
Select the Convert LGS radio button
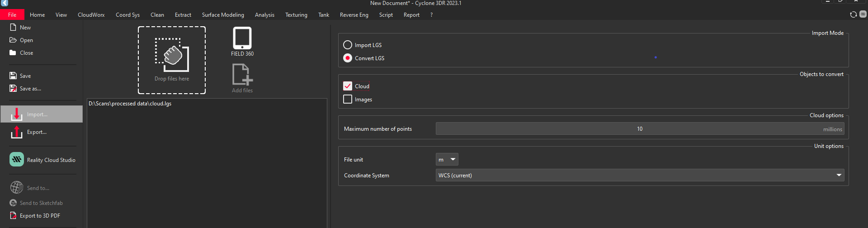(348, 58)
